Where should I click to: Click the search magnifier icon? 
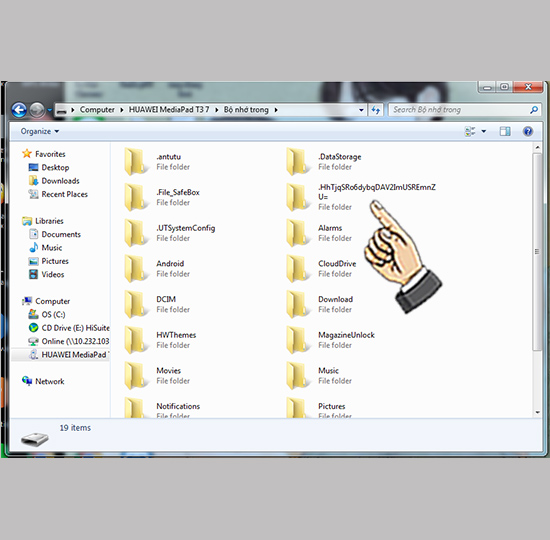(x=534, y=110)
